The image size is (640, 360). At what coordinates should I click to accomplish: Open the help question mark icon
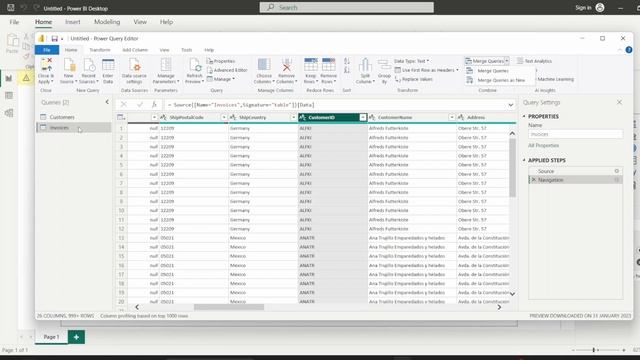tap(629, 50)
